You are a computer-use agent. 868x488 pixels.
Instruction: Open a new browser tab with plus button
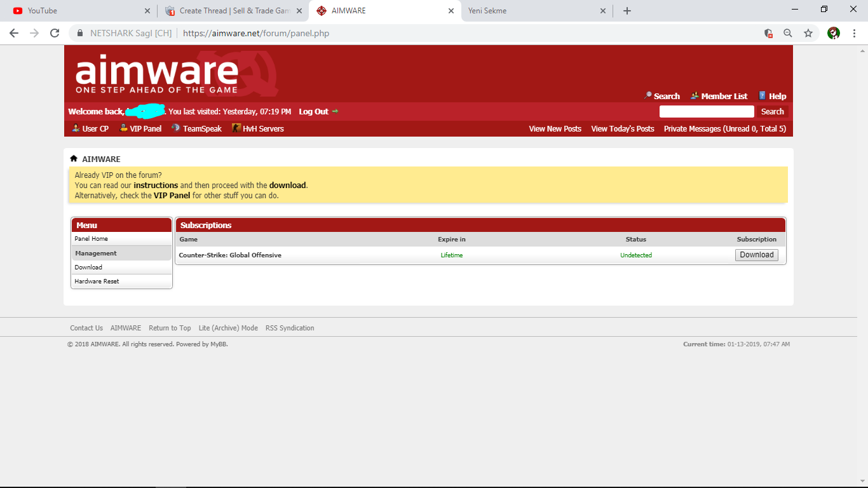pos(627,11)
